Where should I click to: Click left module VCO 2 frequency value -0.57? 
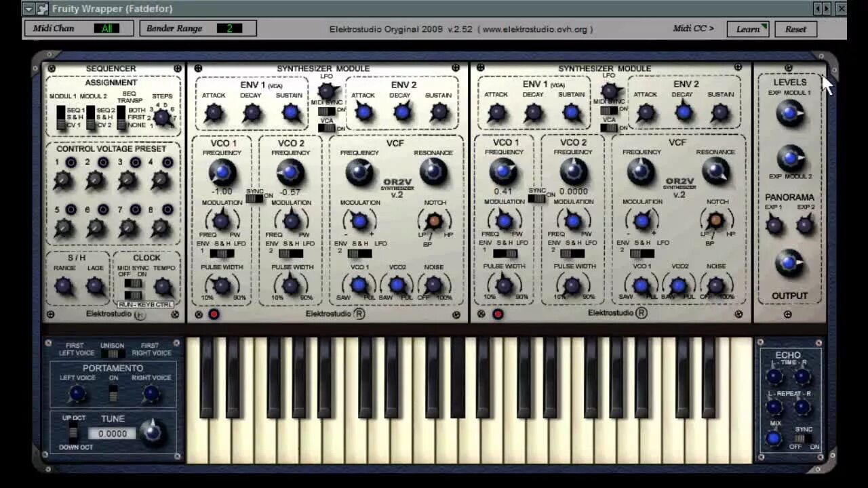[x=290, y=192]
